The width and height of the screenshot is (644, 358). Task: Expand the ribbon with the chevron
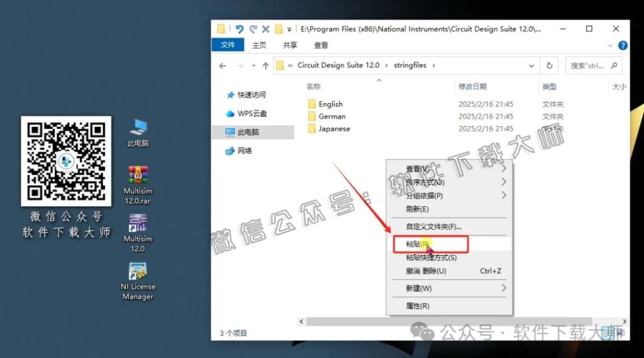click(610, 45)
